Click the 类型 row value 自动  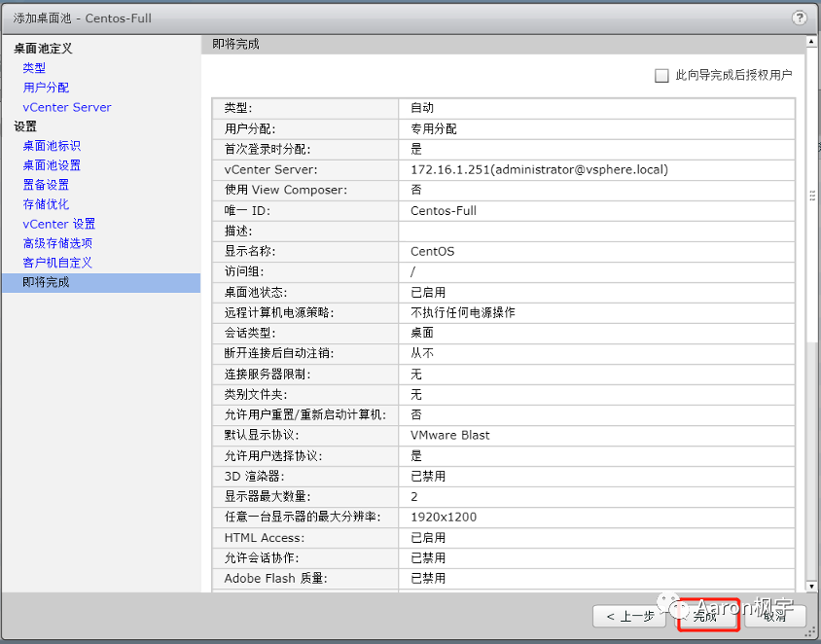pos(422,108)
